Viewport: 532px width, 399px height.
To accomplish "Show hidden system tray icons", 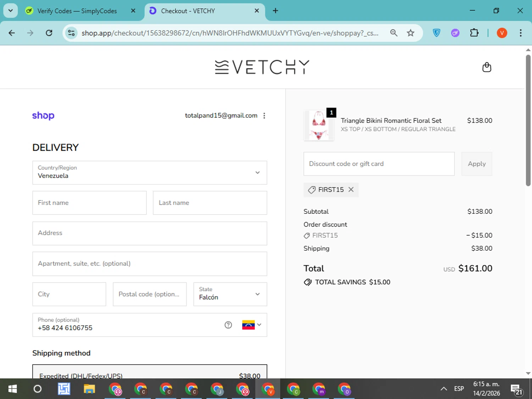I will point(443,389).
